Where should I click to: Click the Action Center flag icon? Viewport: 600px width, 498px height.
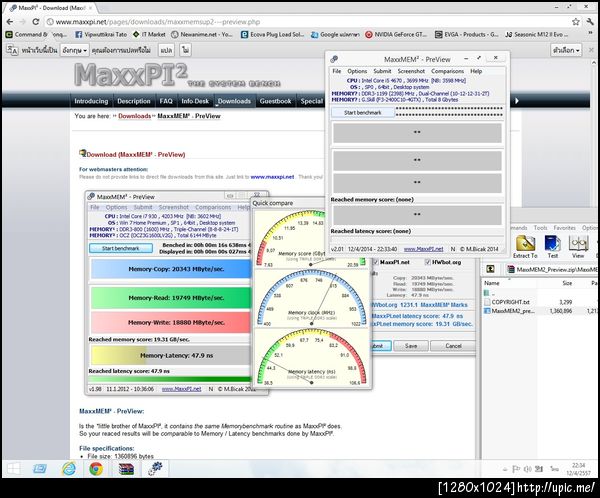point(516,469)
